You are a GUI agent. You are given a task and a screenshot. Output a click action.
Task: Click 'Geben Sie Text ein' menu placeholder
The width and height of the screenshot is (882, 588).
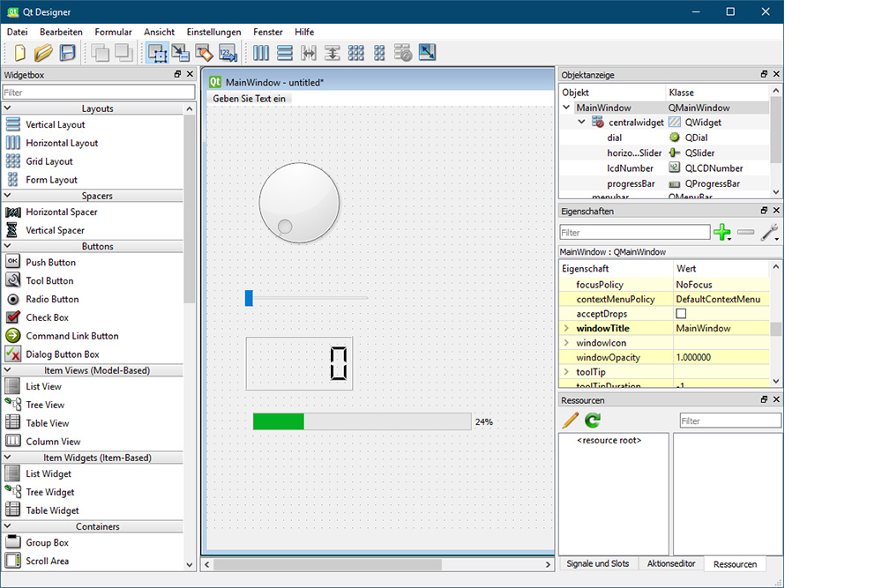tap(250, 99)
